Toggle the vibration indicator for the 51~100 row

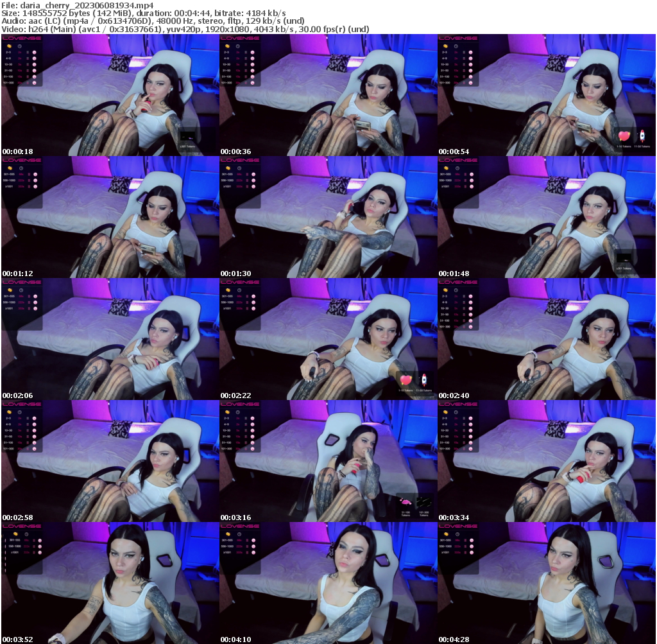tap(28, 76)
